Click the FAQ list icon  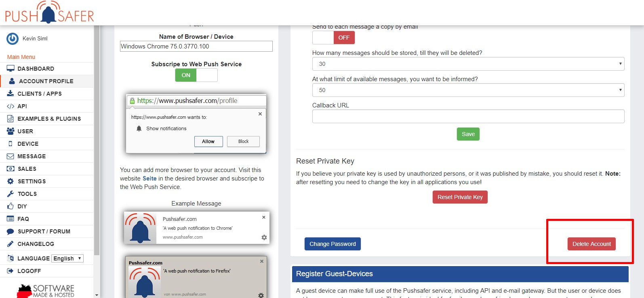(11, 219)
